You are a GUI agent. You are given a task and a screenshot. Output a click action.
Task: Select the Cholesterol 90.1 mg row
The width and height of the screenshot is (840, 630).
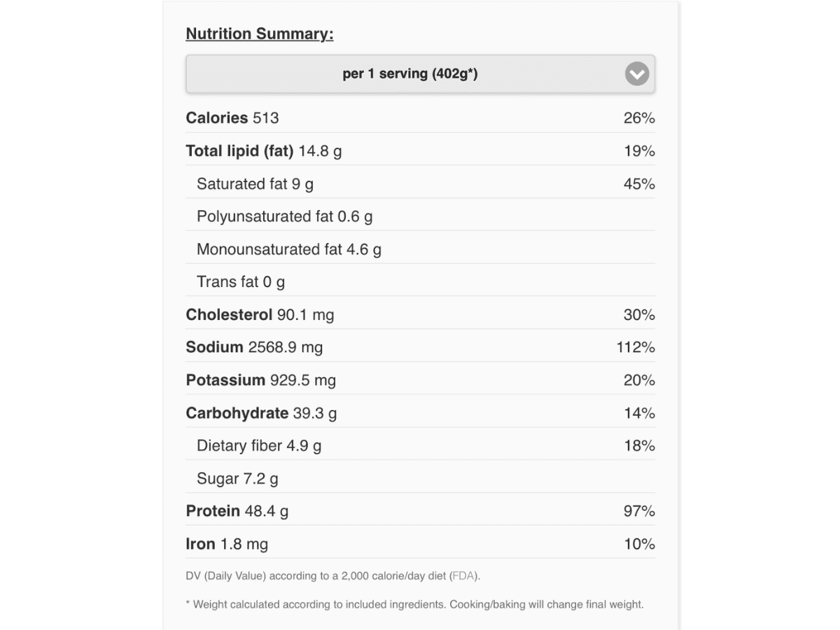(260, 315)
